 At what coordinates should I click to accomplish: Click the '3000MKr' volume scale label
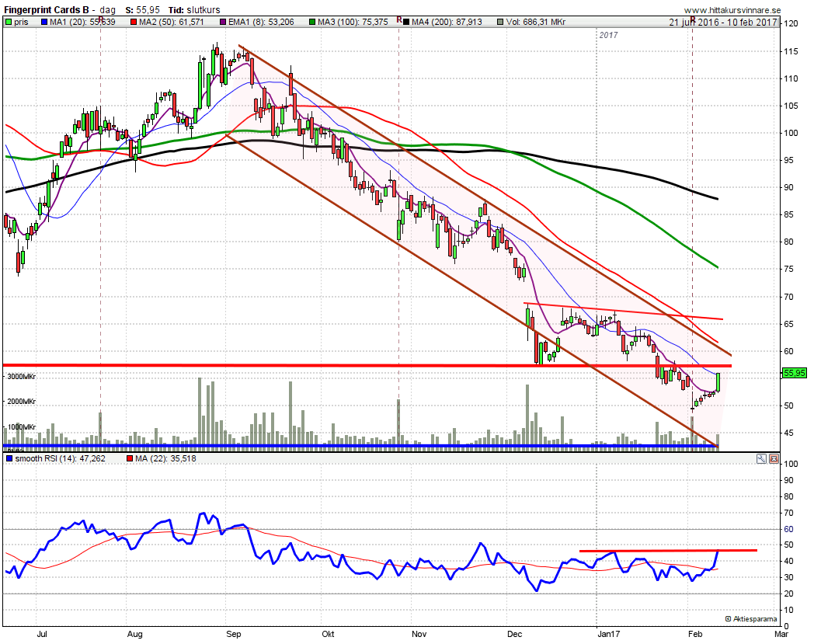click(21, 377)
